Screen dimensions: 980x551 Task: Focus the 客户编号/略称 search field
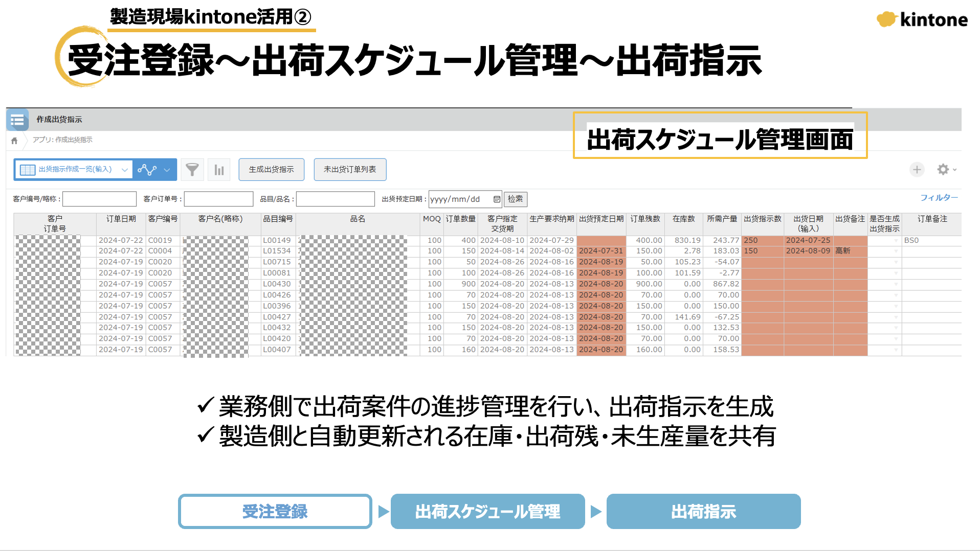tap(99, 199)
